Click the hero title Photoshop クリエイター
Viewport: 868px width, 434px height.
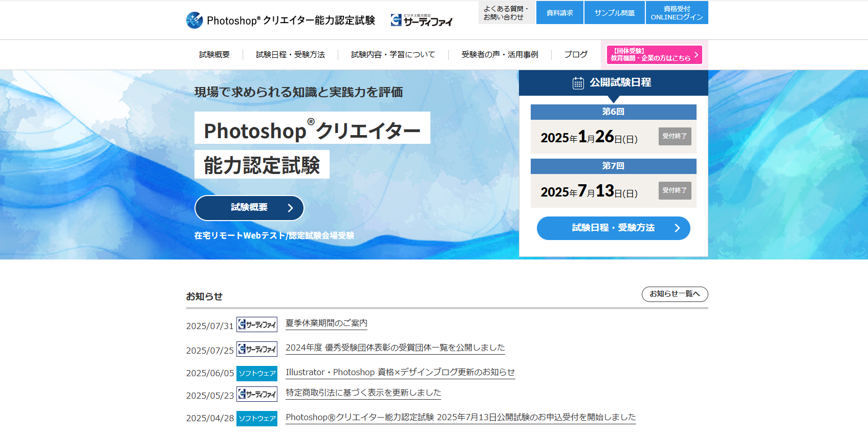pos(312,128)
